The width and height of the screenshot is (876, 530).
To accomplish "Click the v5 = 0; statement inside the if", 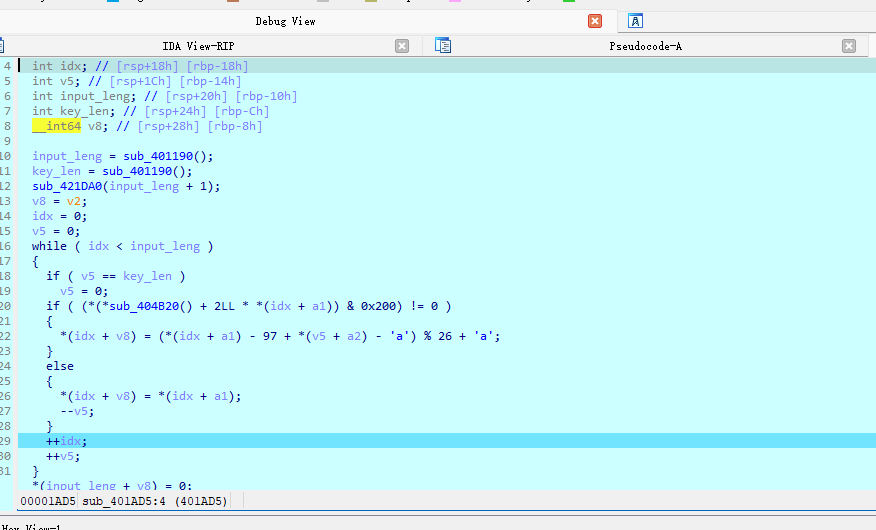I will pos(84,292).
